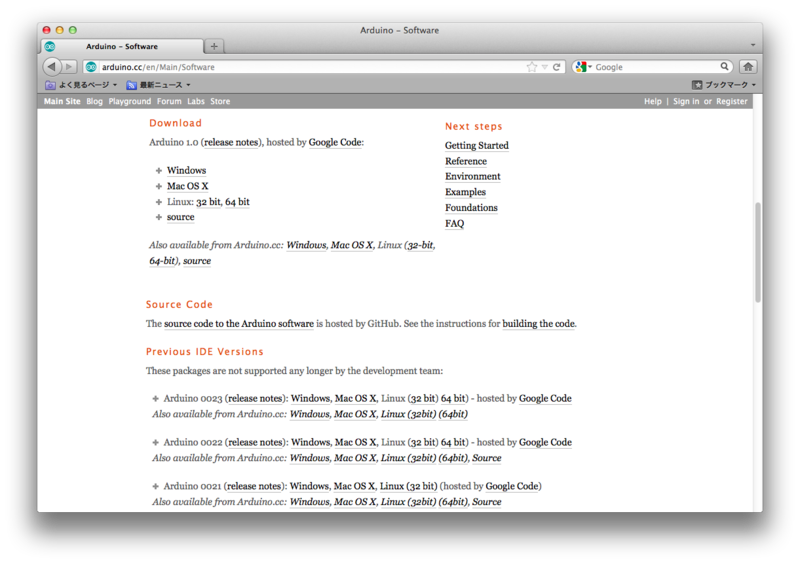Open the Google Code link under Download
800x564 pixels.
(335, 142)
